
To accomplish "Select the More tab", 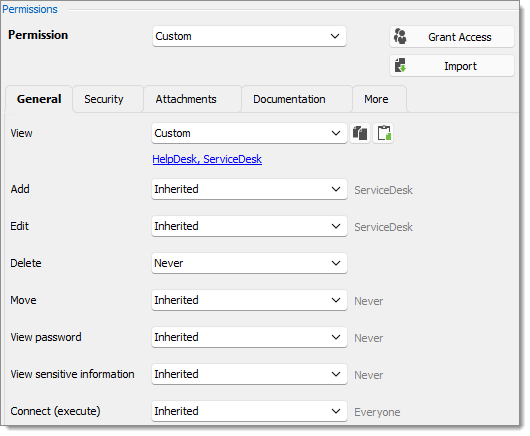I will click(x=376, y=99).
